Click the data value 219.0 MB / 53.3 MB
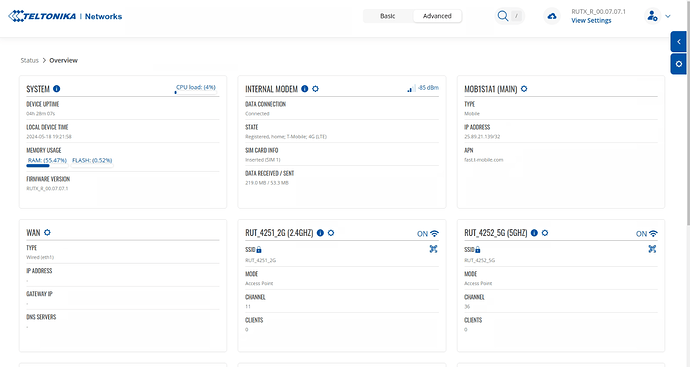This screenshot has height=367, width=690. click(x=267, y=183)
